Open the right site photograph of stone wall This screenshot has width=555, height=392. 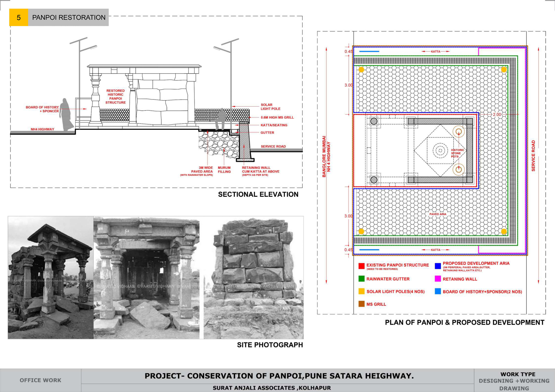coord(253,277)
